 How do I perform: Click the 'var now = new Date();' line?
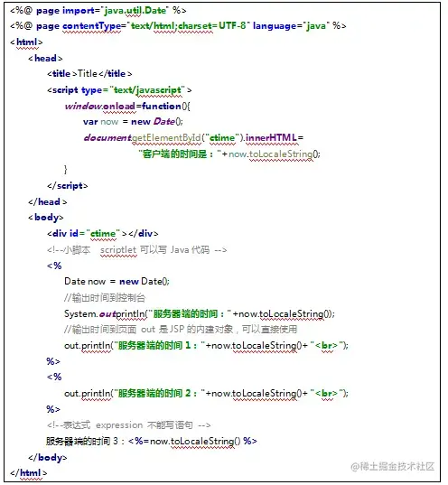point(133,122)
